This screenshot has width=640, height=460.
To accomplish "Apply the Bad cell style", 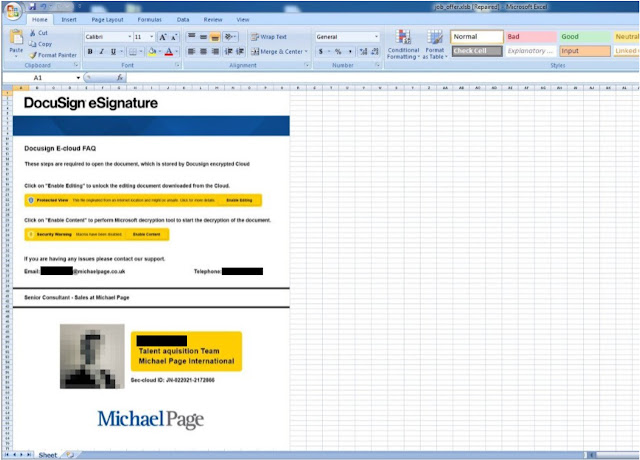I will (x=531, y=37).
